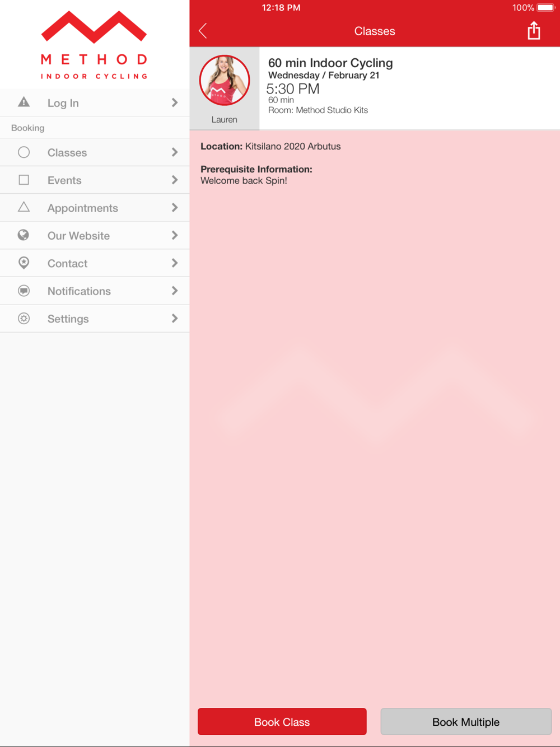The width and height of the screenshot is (560, 747).
Task: Click Room: Method Studio Kits text
Action: 318,110
